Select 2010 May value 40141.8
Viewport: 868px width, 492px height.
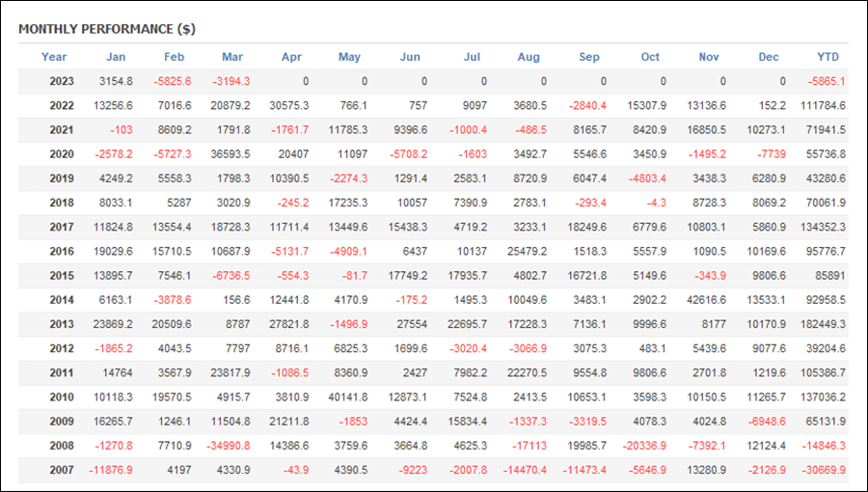tap(347, 397)
